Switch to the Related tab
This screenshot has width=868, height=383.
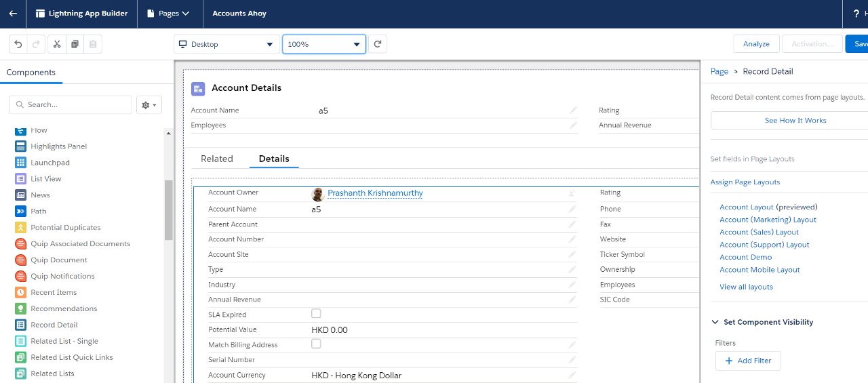tap(217, 159)
